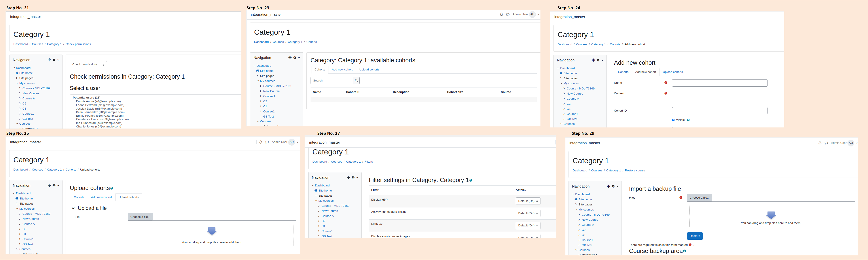Click Category 1 breadcrumb in Step 24
868x260 pixels.
pyautogui.click(x=599, y=44)
